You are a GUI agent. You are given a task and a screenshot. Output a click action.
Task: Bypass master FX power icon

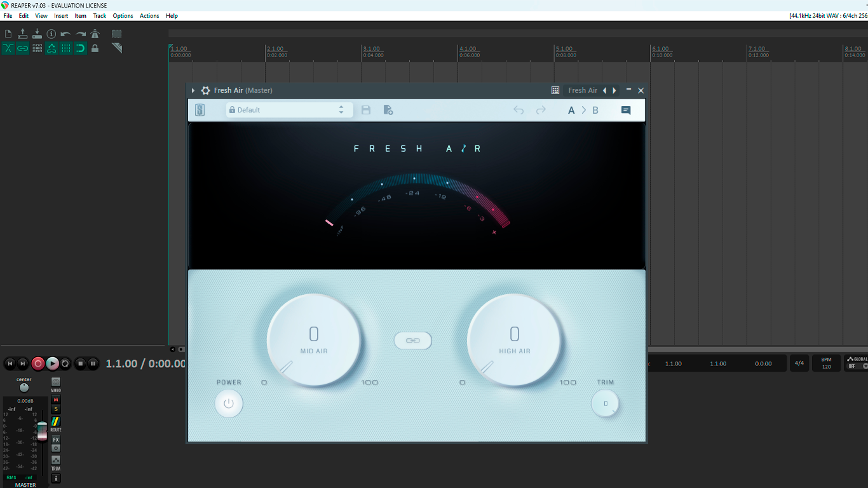[x=56, y=448]
